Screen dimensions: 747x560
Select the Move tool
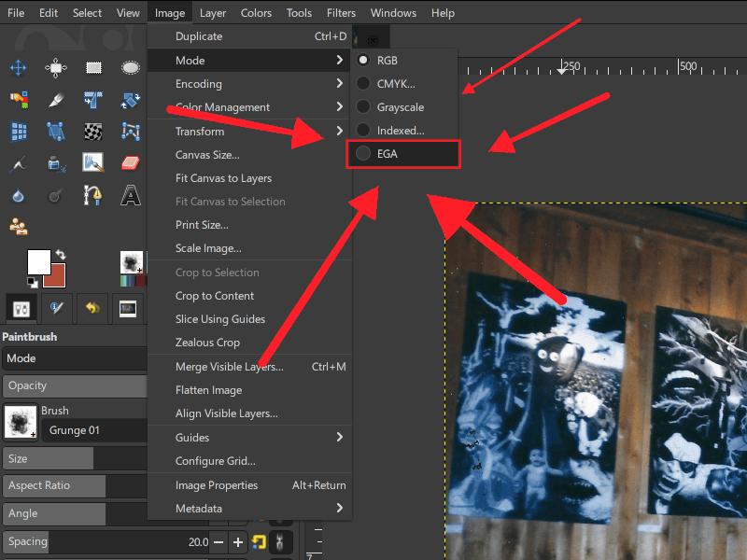[18, 68]
